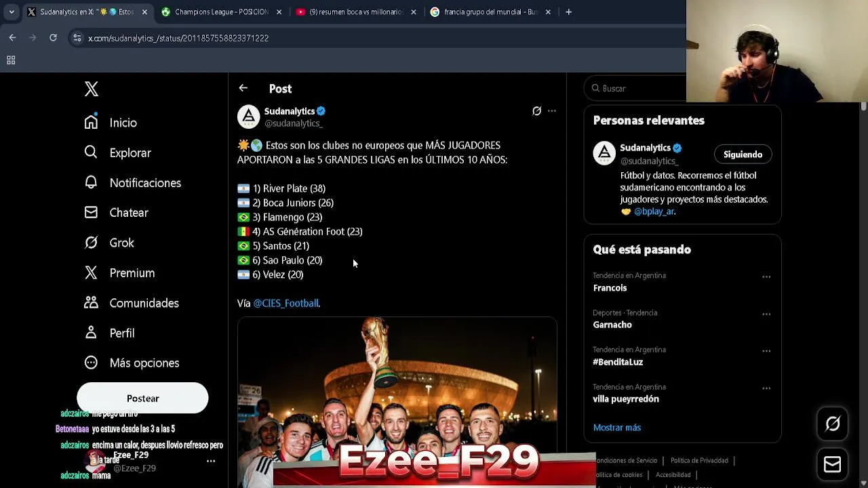Reload the page
The height and width of the screenshot is (488, 868).
click(x=53, y=38)
